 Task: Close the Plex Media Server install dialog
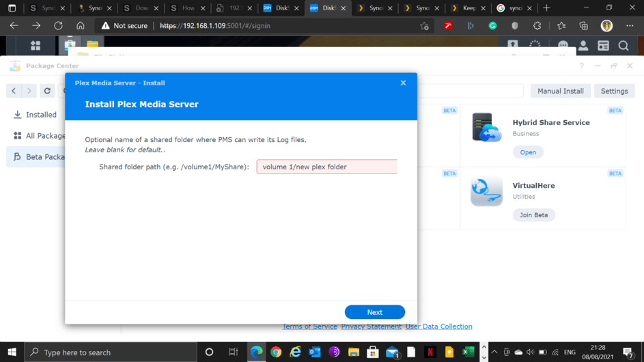tap(404, 83)
